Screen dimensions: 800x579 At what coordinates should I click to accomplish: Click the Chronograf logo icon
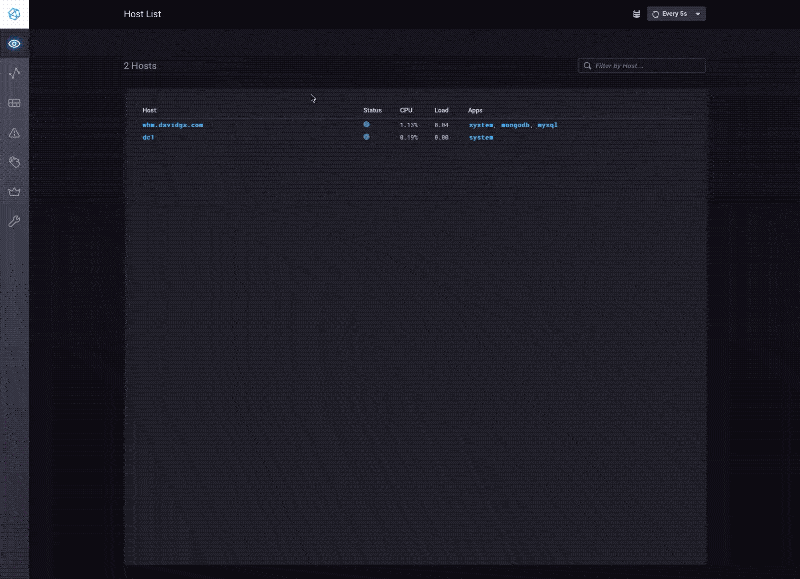point(14,14)
